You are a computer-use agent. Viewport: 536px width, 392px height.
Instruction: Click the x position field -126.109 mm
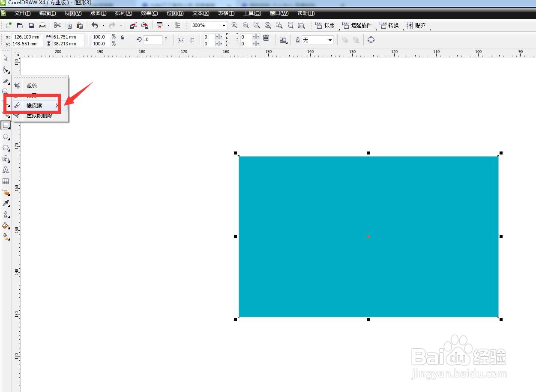coord(27,37)
